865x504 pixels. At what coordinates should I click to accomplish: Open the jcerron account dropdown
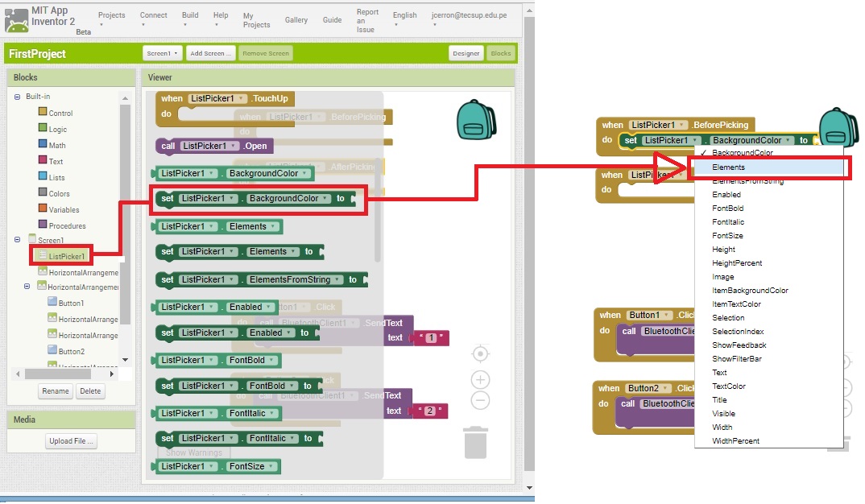(469, 19)
